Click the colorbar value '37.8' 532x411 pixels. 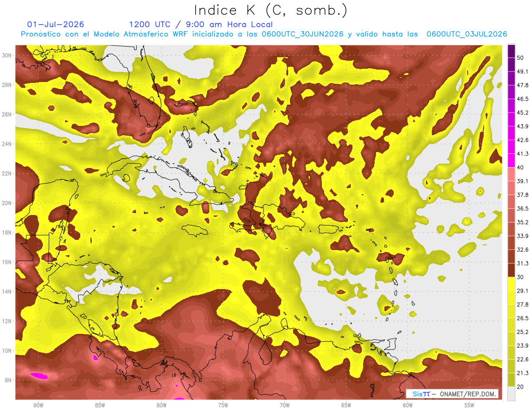[x=522, y=195]
